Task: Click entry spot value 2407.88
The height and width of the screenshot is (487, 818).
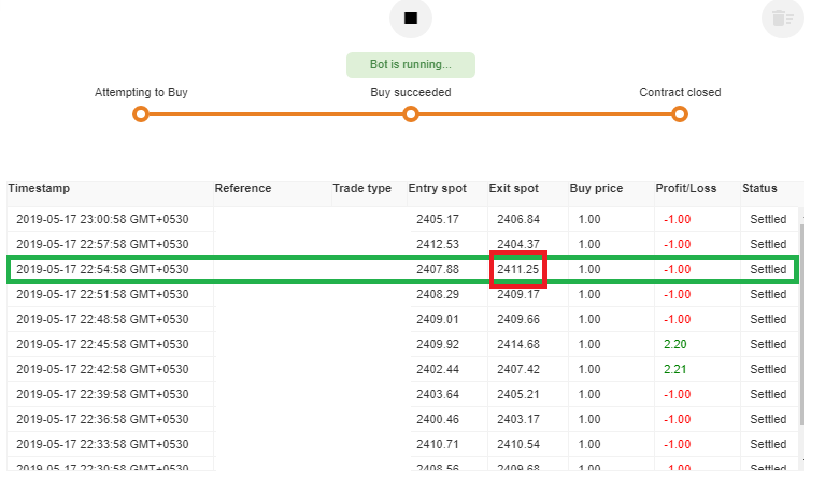Action: coord(437,269)
